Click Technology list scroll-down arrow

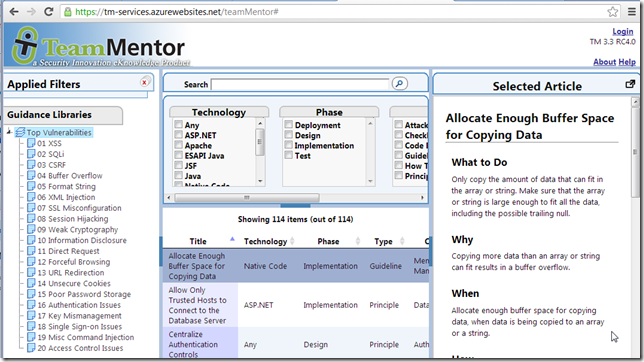(260, 181)
